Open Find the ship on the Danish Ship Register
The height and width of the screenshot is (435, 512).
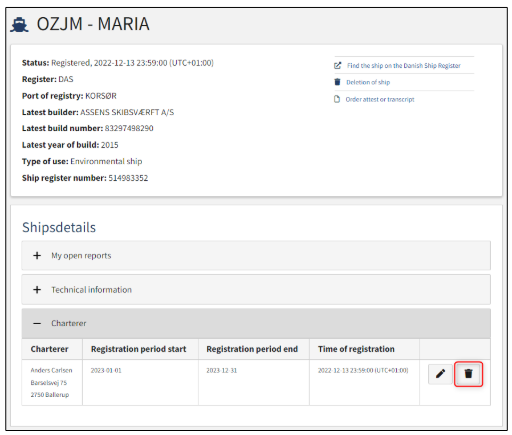404,66
